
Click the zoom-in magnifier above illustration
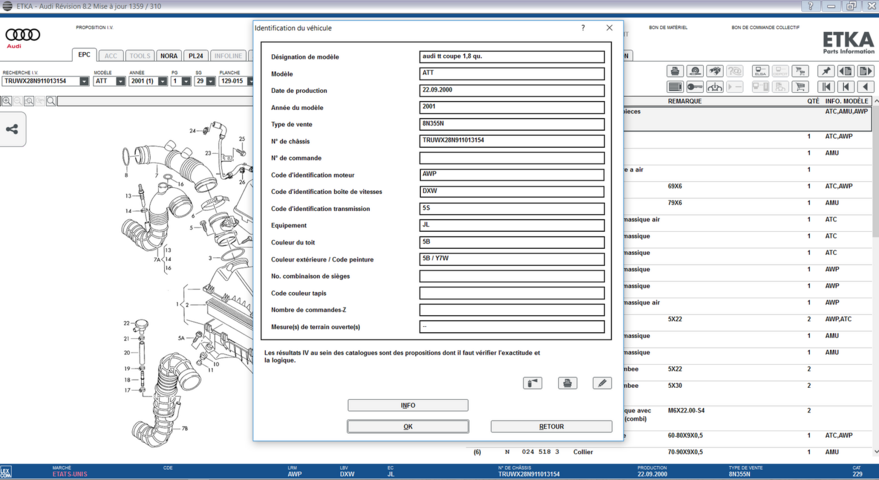6,101
